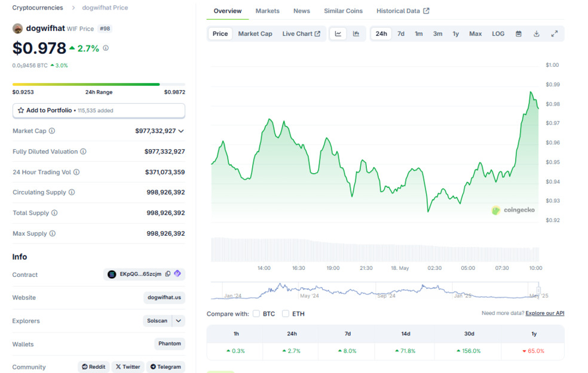
Task: Open the Overview tab
Action: [x=228, y=11]
